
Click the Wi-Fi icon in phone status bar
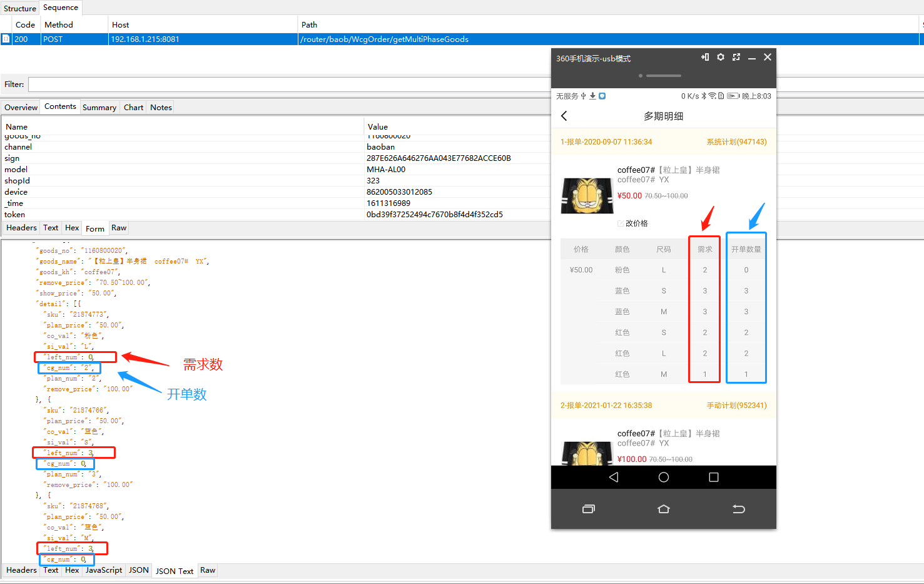tap(712, 96)
